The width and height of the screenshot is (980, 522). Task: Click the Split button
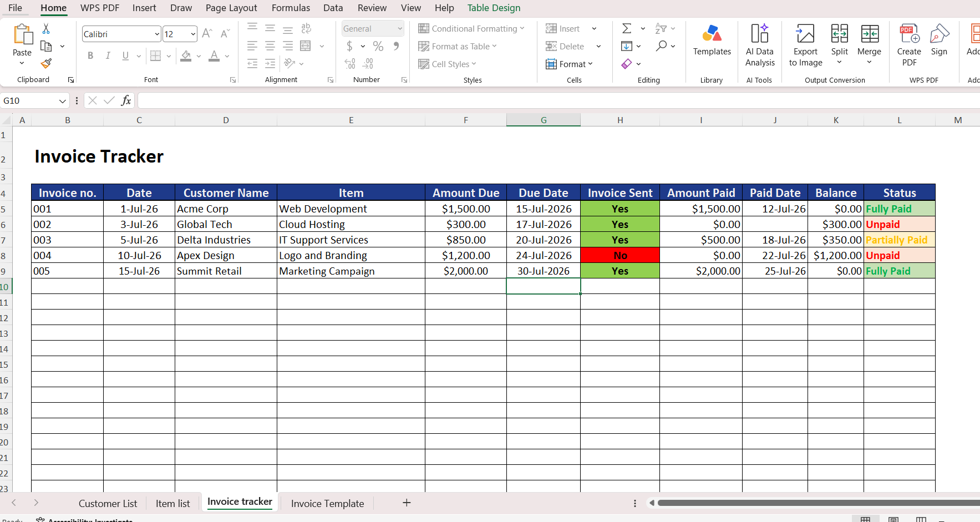(x=839, y=40)
